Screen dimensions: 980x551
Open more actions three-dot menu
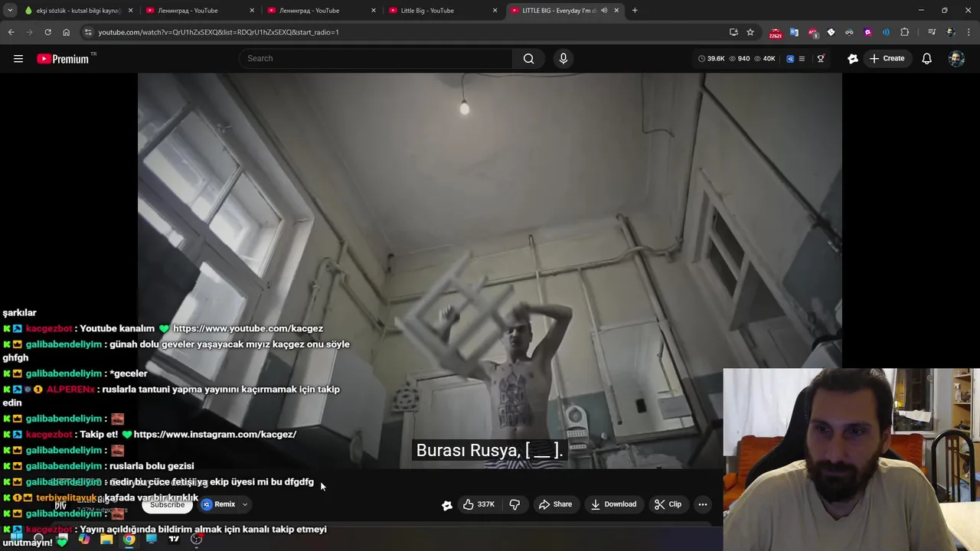703,504
